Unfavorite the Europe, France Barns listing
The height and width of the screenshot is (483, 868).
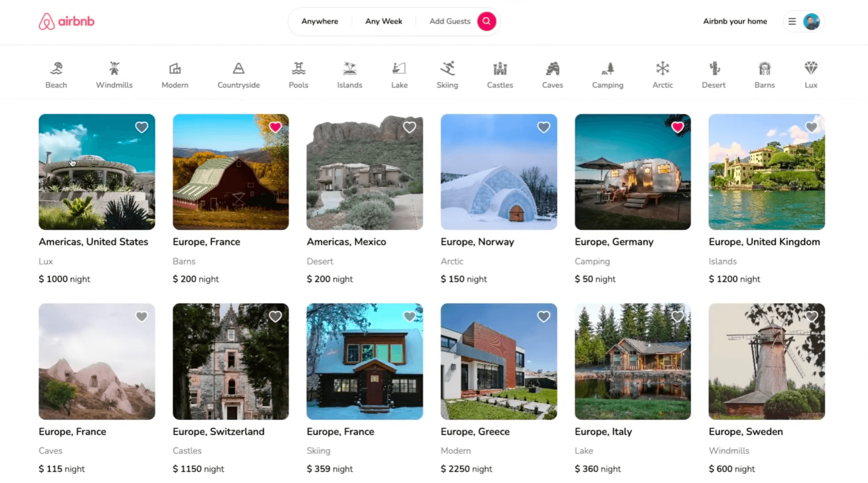(275, 127)
